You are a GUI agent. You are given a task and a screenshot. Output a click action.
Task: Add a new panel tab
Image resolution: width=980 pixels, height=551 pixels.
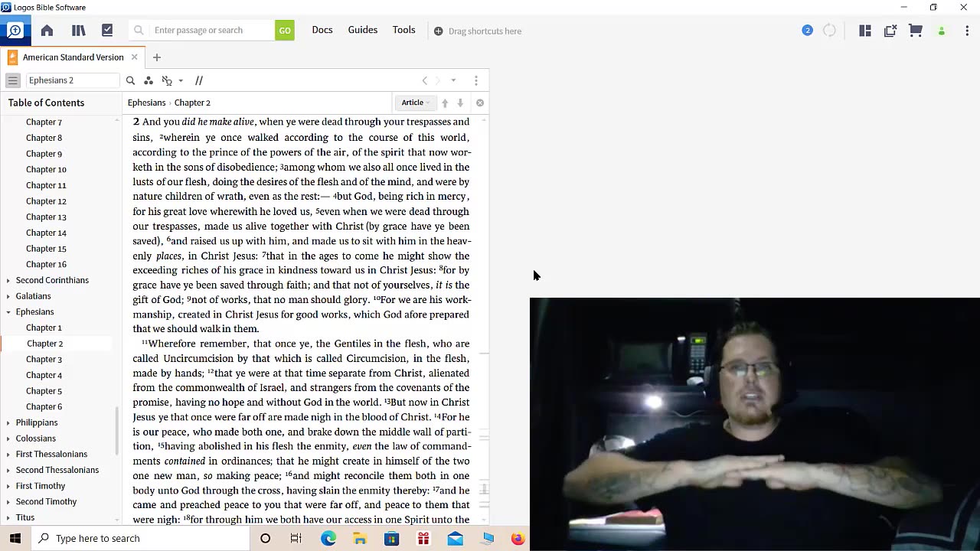click(x=157, y=57)
